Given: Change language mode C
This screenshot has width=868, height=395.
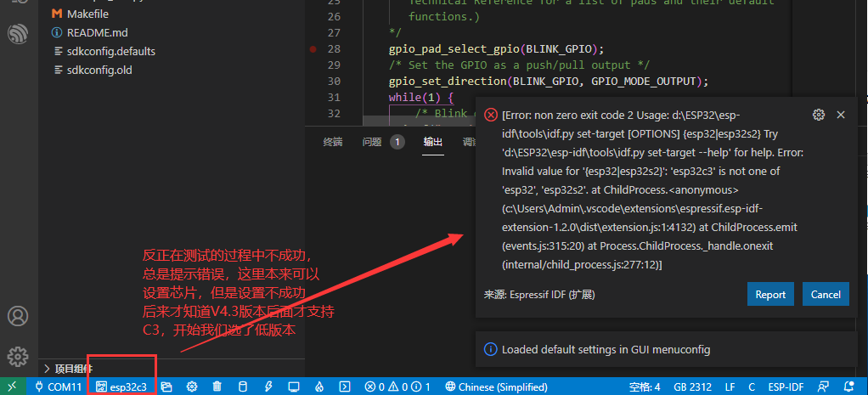Looking at the screenshot, I should click(x=752, y=387).
